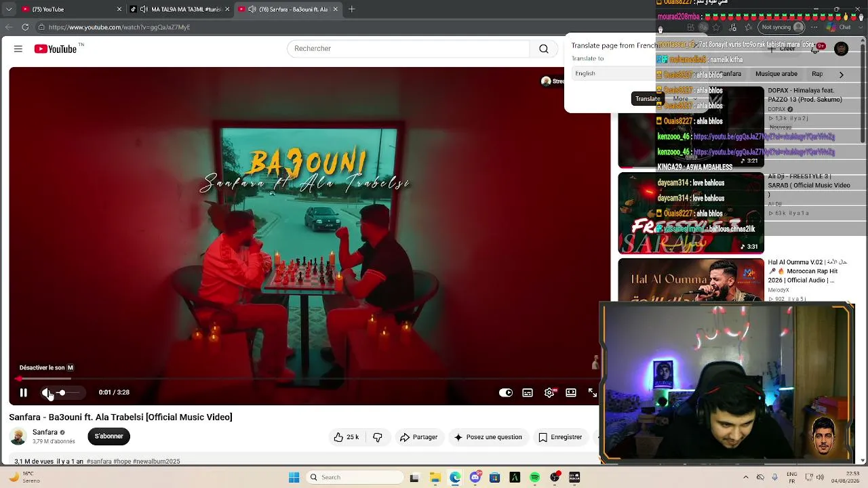Open the ENG FR language switcher
This screenshot has width=868, height=488.
pyautogui.click(x=791, y=477)
